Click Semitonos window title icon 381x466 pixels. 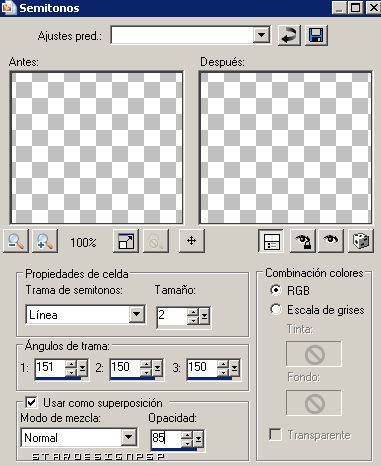(8, 7)
